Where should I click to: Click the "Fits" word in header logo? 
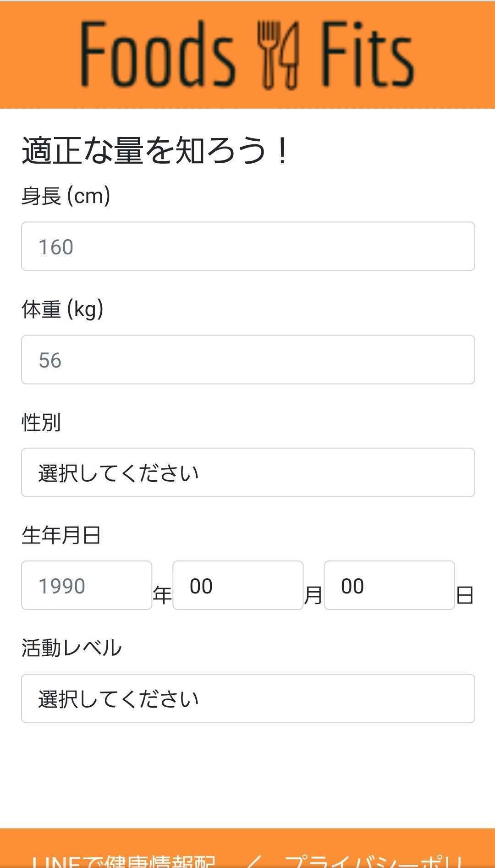(367, 55)
